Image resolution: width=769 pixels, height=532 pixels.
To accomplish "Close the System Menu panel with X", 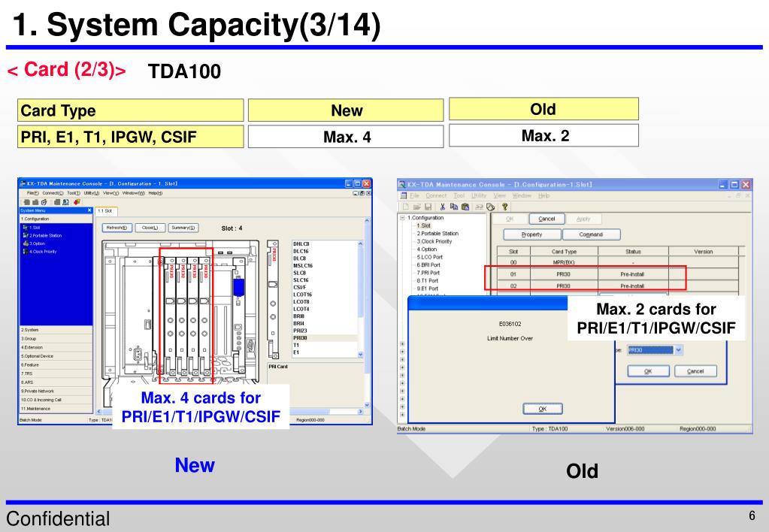I will tap(89, 210).
